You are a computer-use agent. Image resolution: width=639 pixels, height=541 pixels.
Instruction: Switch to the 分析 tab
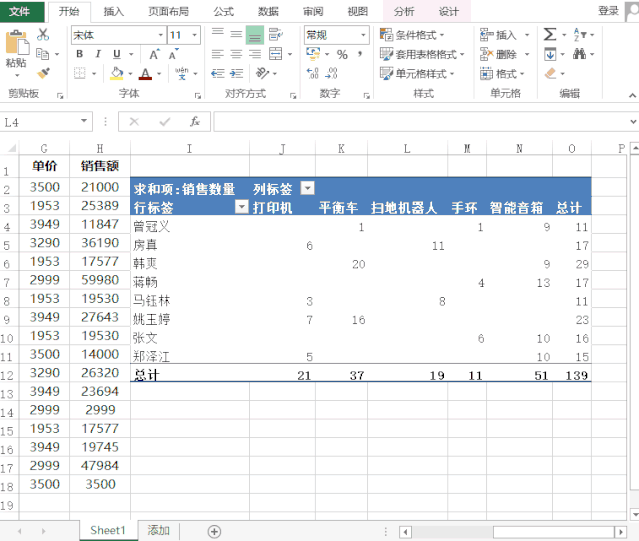tap(404, 11)
